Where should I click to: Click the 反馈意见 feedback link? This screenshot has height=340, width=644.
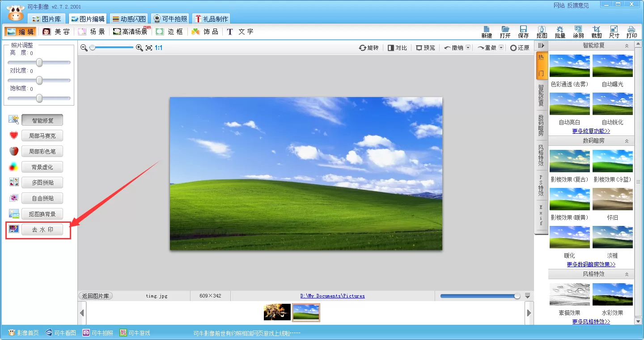(578, 5)
